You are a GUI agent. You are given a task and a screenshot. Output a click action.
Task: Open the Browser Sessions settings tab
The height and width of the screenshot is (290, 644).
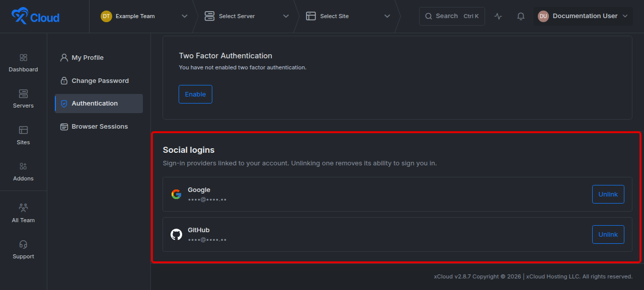(99, 127)
